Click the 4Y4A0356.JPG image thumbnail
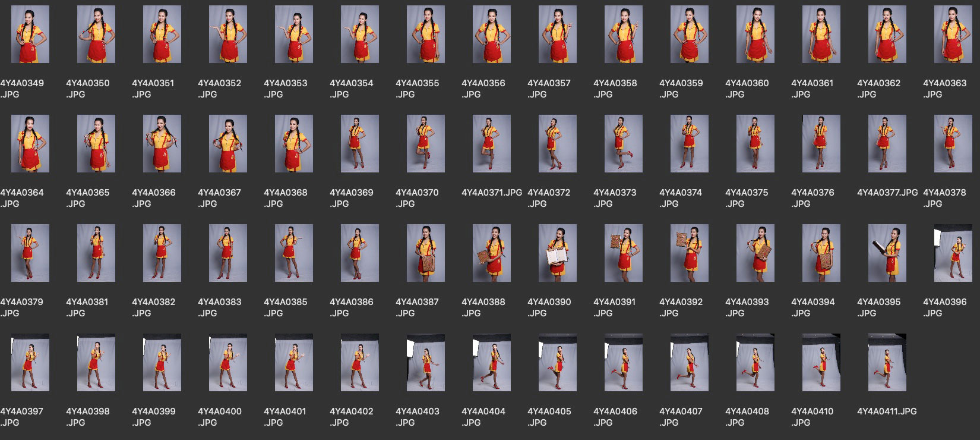This screenshot has height=440, width=980. click(491, 34)
